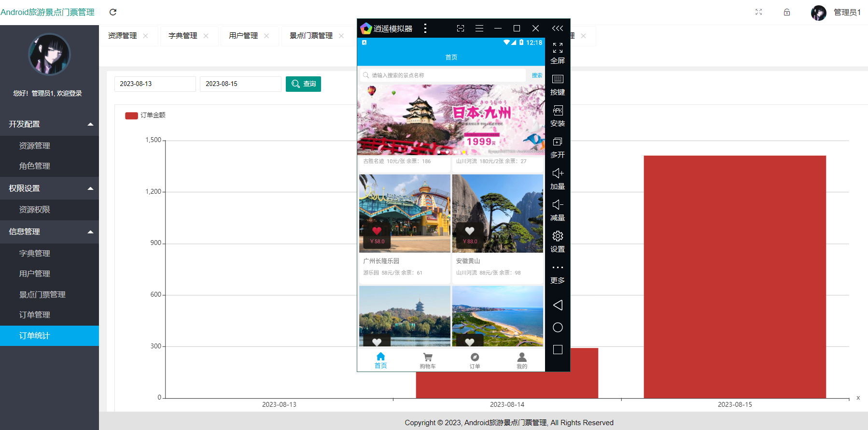Collapse the 权限设置 sidebar section
The image size is (868, 430).
(x=49, y=188)
